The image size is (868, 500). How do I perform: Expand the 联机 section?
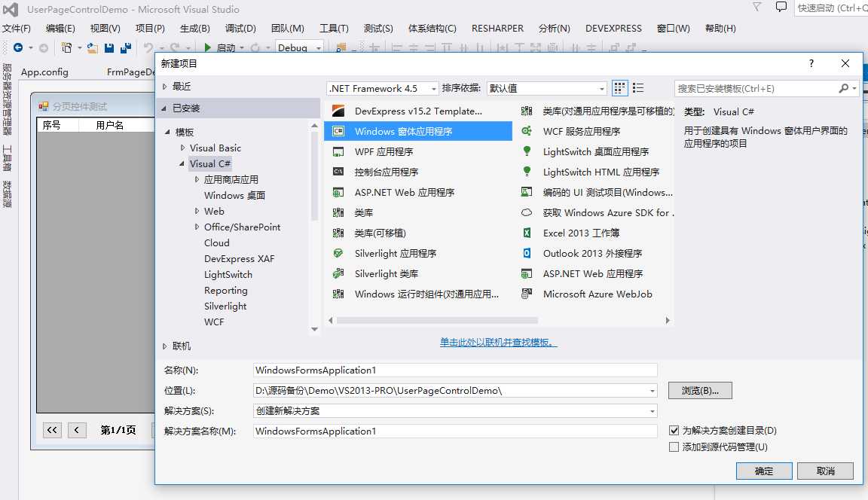point(164,346)
